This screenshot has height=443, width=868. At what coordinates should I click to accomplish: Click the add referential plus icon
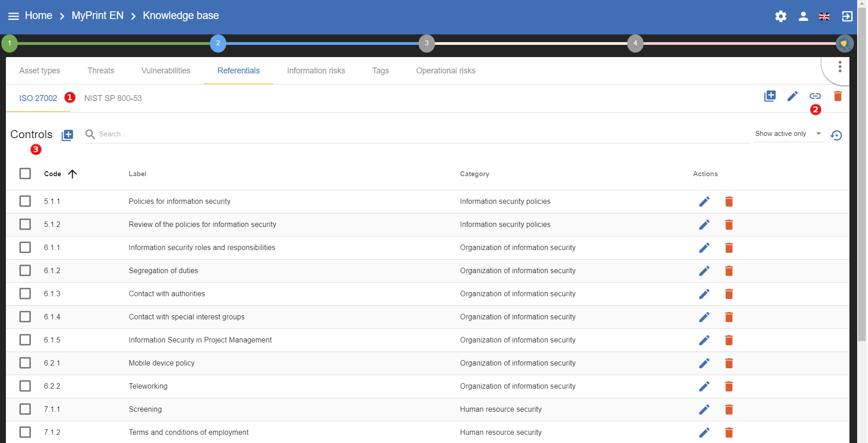tap(770, 96)
